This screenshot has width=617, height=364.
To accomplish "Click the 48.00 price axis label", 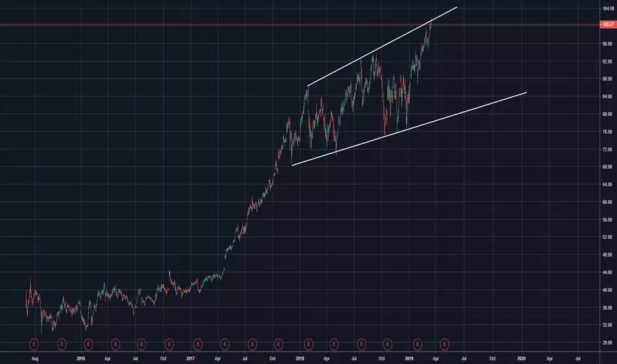I will pyautogui.click(x=607, y=255).
